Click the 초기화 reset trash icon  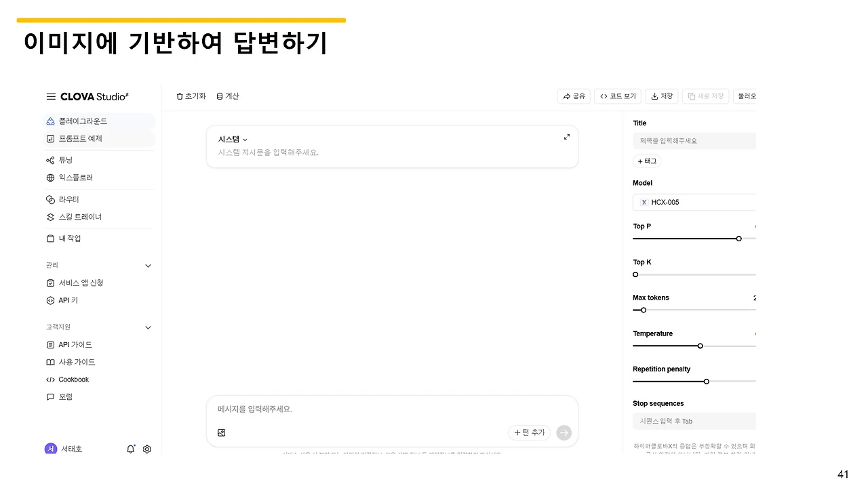(x=180, y=96)
